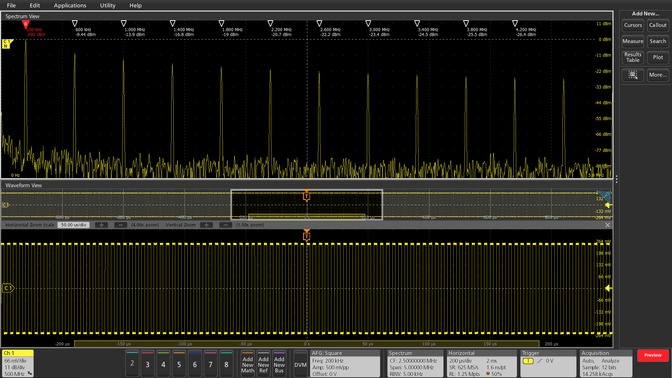The width and height of the screenshot is (672, 378).
Task: Open the Horizontal settings badge
Action: point(482,363)
